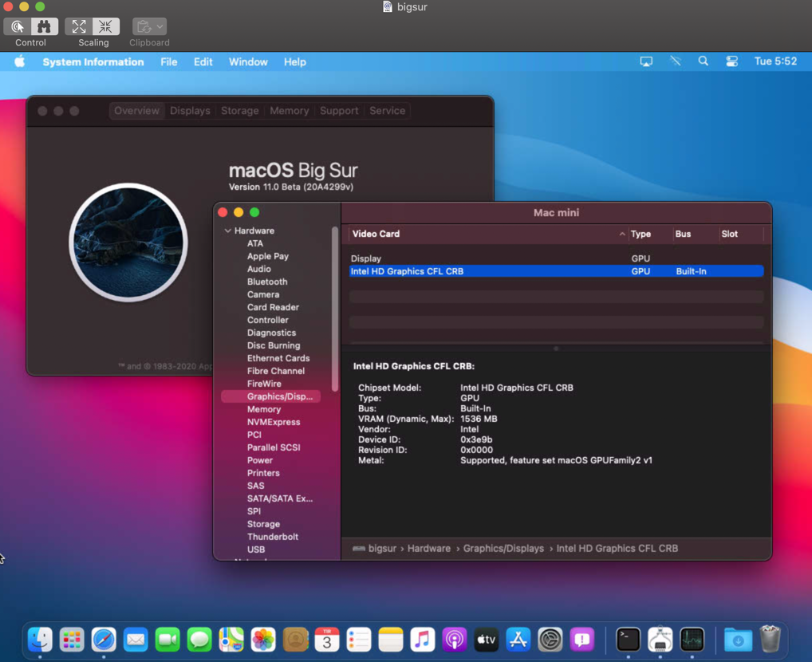This screenshot has height=662, width=812.
Task: Switch to Memory tab in About This Mac
Action: [x=289, y=110]
